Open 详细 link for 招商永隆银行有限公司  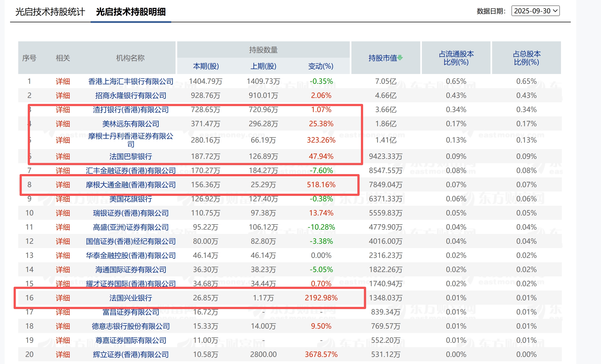(63, 95)
